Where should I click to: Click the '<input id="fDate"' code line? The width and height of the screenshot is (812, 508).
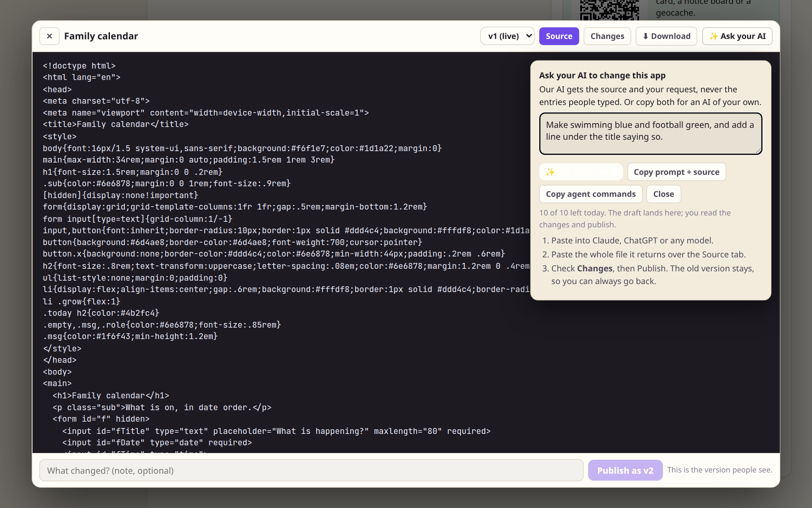[x=157, y=443]
